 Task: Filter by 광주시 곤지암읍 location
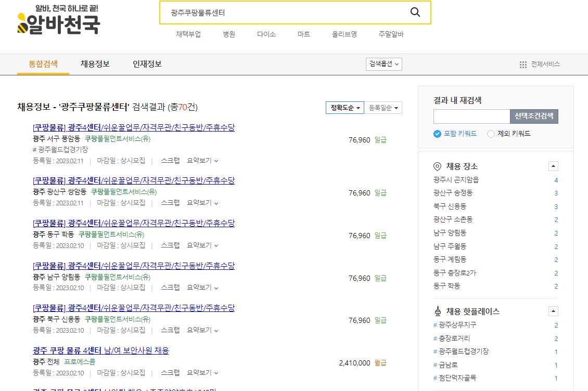click(456, 180)
